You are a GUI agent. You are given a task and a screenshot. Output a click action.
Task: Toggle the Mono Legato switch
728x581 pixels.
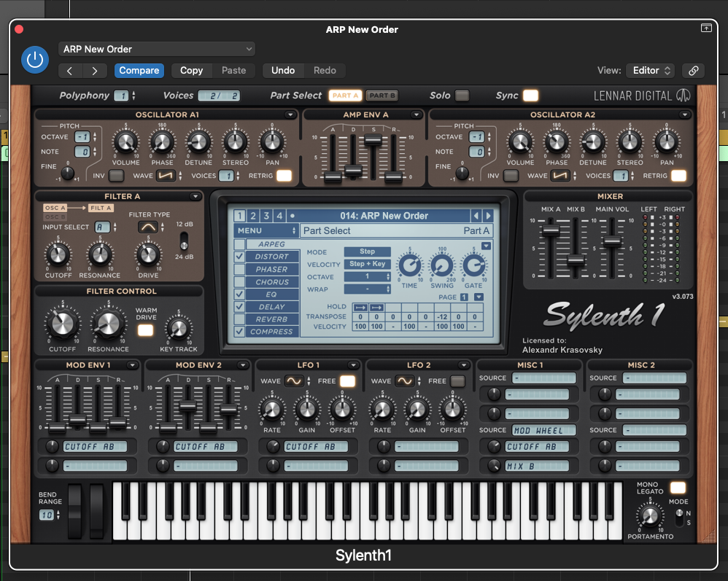678,487
